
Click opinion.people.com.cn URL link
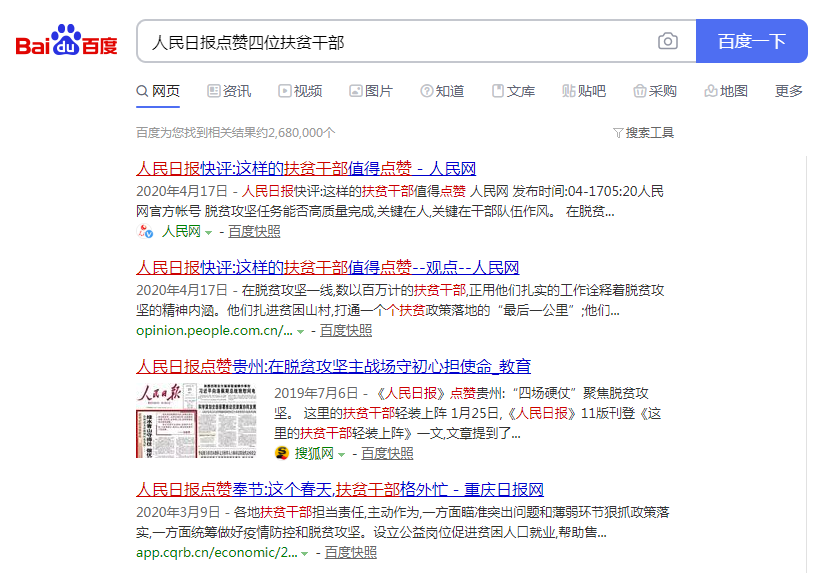214,331
